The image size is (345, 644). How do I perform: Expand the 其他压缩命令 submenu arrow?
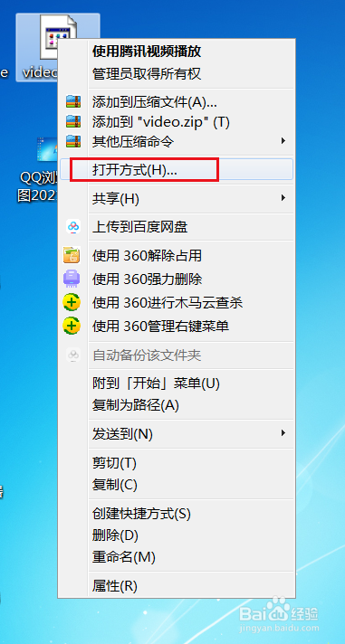click(283, 141)
